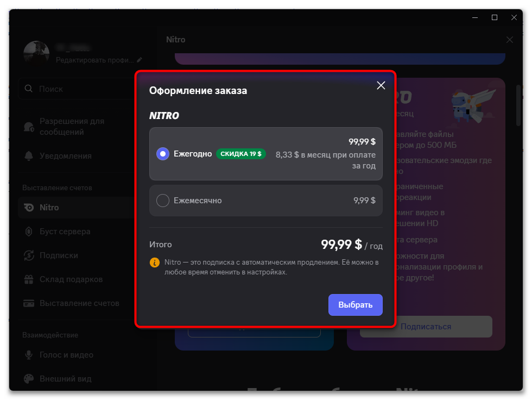Click the notifications bell icon
Image resolution: width=532 pixels, height=400 pixels.
[29, 156]
